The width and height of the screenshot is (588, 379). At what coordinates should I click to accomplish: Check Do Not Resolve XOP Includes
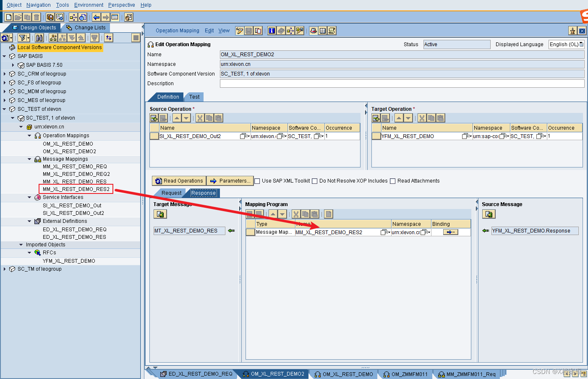click(x=315, y=181)
